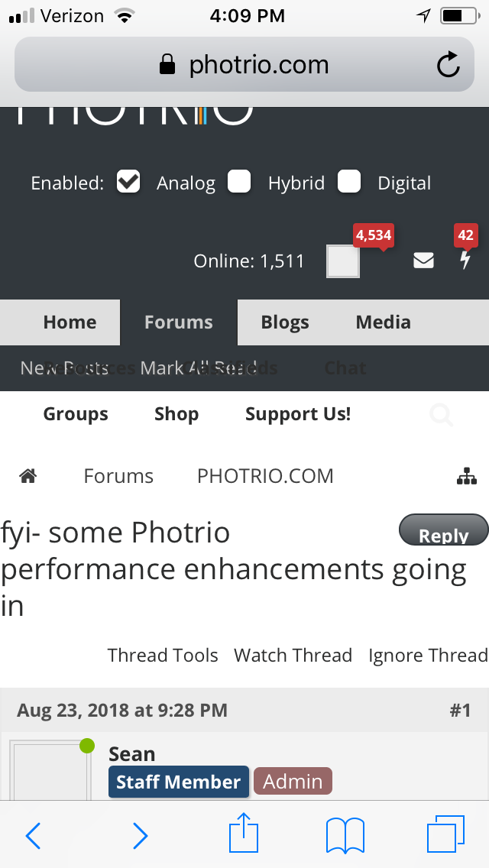Open Thread Tools dropdown
The width and height of the screenshot is (489, 868).
(x=163, y=655)
